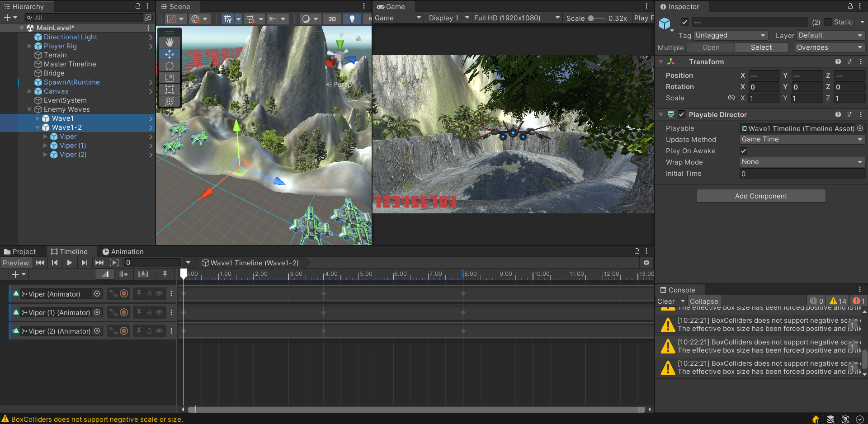
Task: Click the Timeline playhead marker
Action: click(x=184, y=273)
